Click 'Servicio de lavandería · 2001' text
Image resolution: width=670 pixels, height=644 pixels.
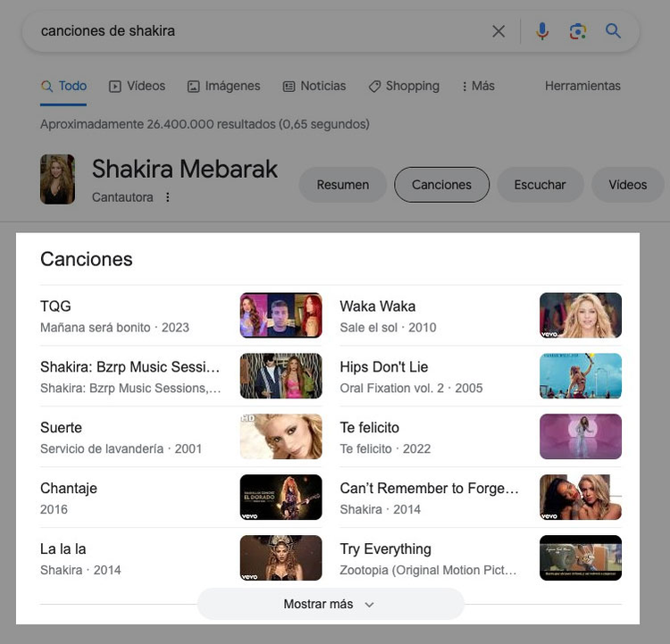point(121,449)
